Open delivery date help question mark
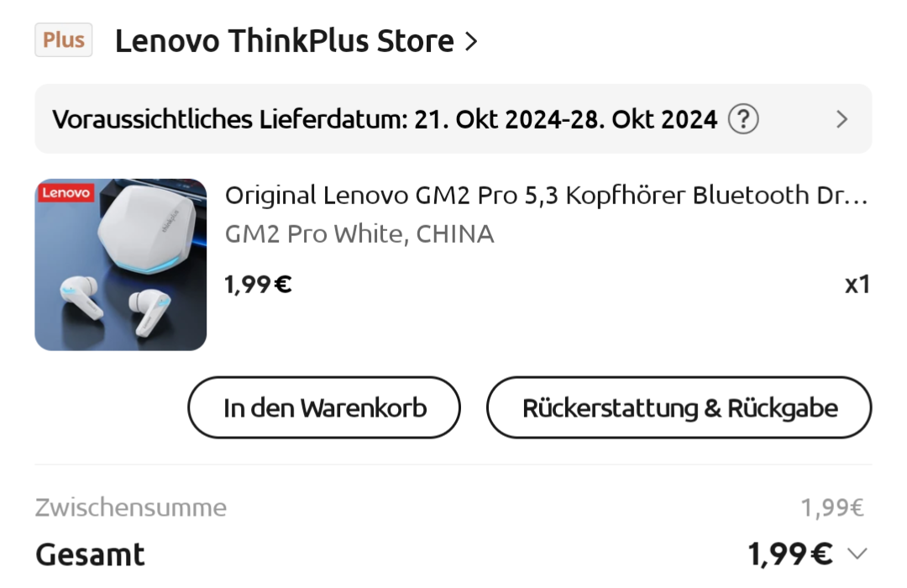The image size is (907, 588). pyautogui.click(x=742, y=119)
